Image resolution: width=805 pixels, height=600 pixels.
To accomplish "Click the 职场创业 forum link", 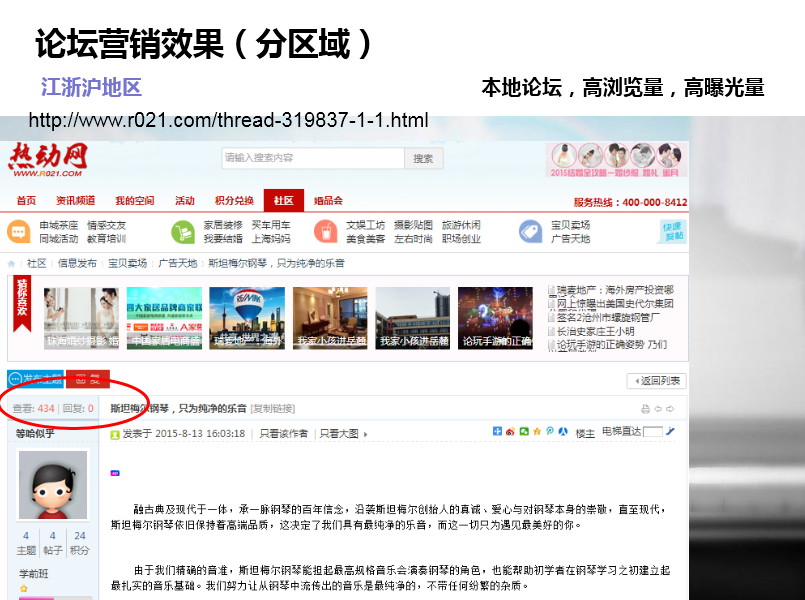I will (x=461, y=239).
